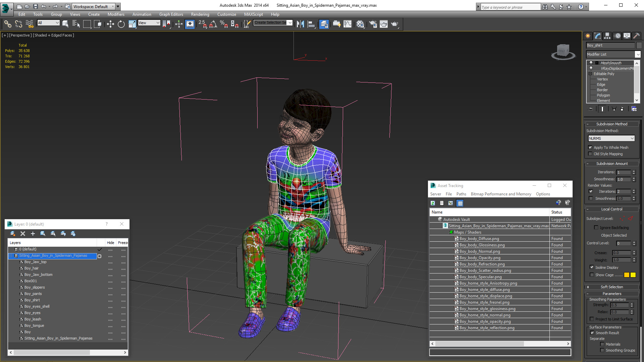The width and height of the screenshot is (644, 362).
Task: Open Select by Name tool
Action: click(76, 24)
